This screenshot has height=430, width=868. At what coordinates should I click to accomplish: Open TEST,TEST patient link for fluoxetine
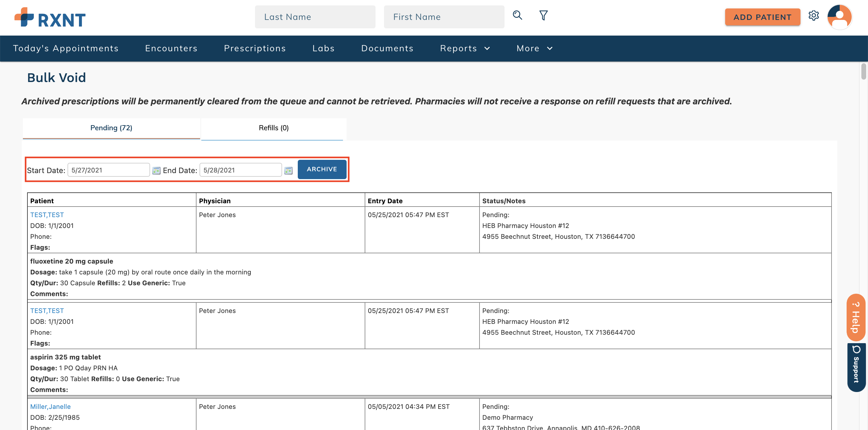click(x=47, y=215)
